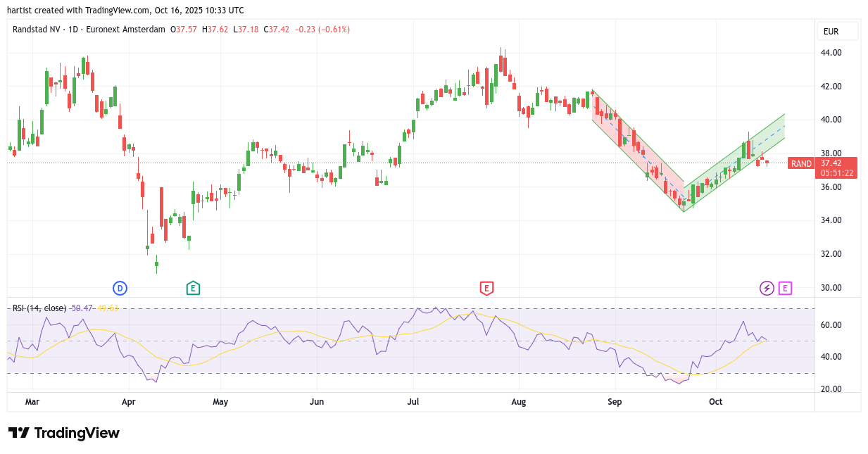Click the purple lightning bolt event icon
This screenshot has height=454, width=868.
pos(767,287)
